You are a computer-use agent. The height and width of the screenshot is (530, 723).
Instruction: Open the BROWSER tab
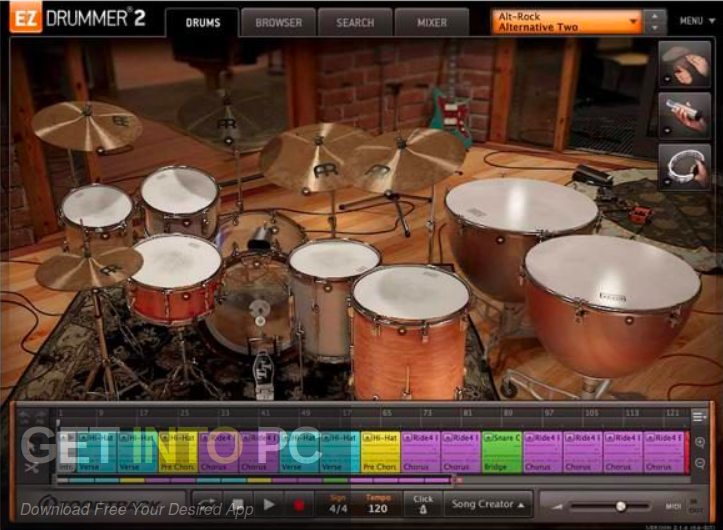(279, 22)
